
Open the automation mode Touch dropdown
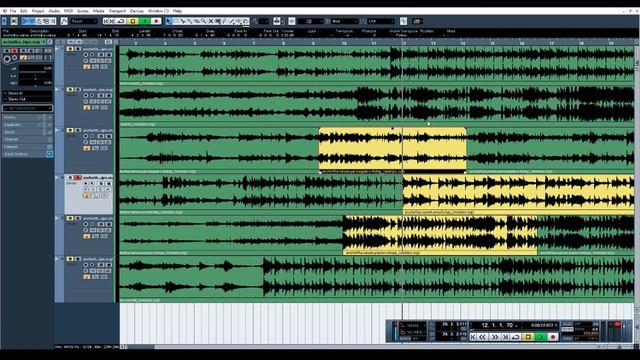84,21
